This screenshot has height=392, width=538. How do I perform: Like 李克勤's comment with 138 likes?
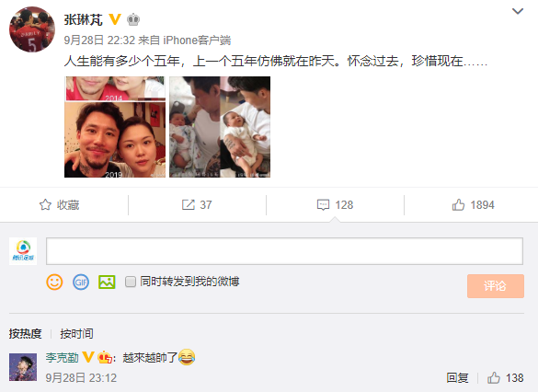tap(494, 377)
